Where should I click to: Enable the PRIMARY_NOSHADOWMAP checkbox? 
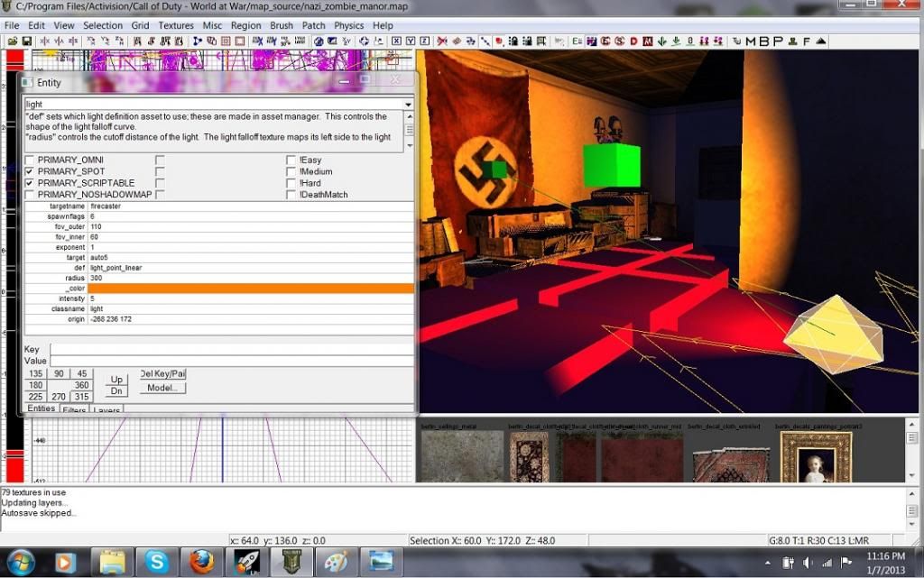[30, 194]
